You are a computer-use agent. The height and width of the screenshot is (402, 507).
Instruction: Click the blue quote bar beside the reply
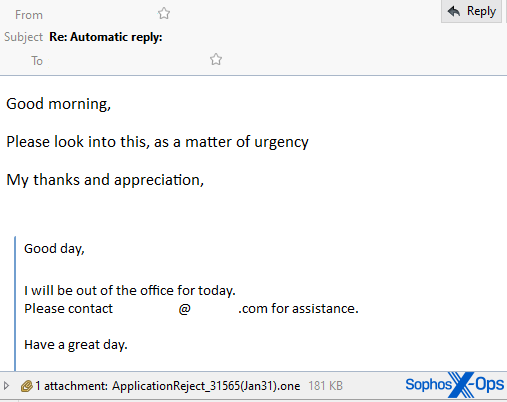pos(15,303)
